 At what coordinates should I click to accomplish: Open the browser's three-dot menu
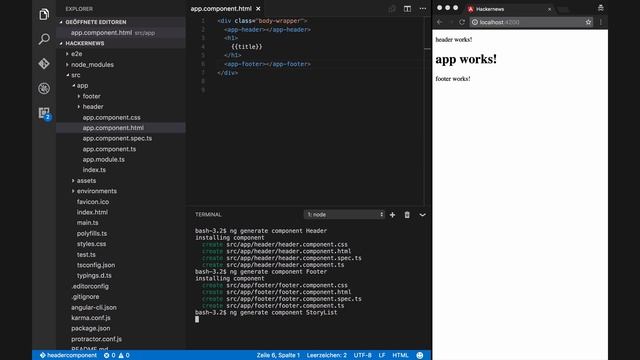[x=601, y=22]
